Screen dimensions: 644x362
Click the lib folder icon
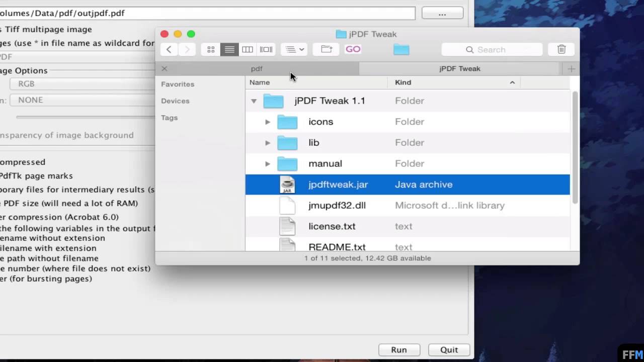point(288,143)
